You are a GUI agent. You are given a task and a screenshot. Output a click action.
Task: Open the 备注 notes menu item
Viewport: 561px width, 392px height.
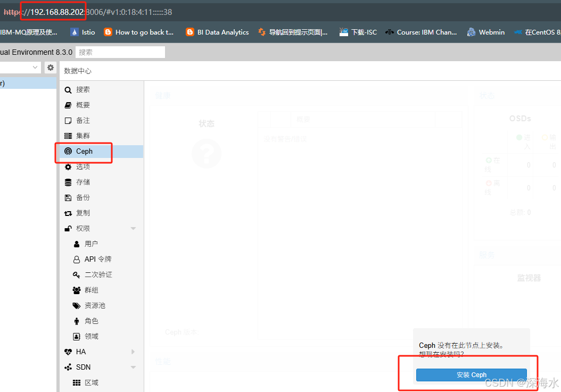(x=102, y=121)
